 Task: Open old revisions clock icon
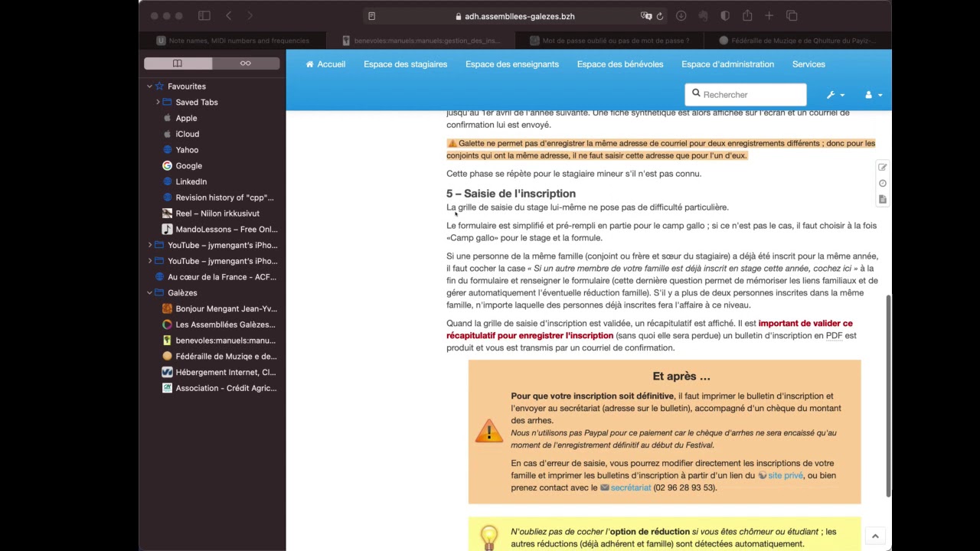(x=883, y=184)
